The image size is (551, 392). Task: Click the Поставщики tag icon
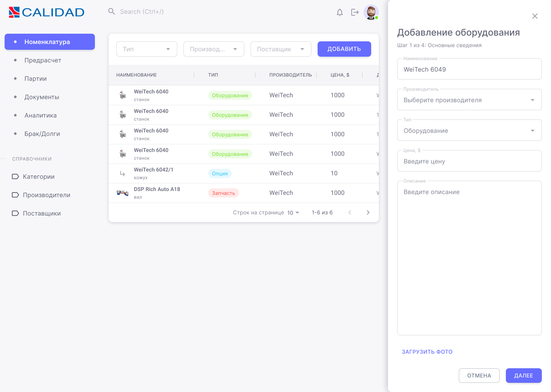click(x=15, y=213)
